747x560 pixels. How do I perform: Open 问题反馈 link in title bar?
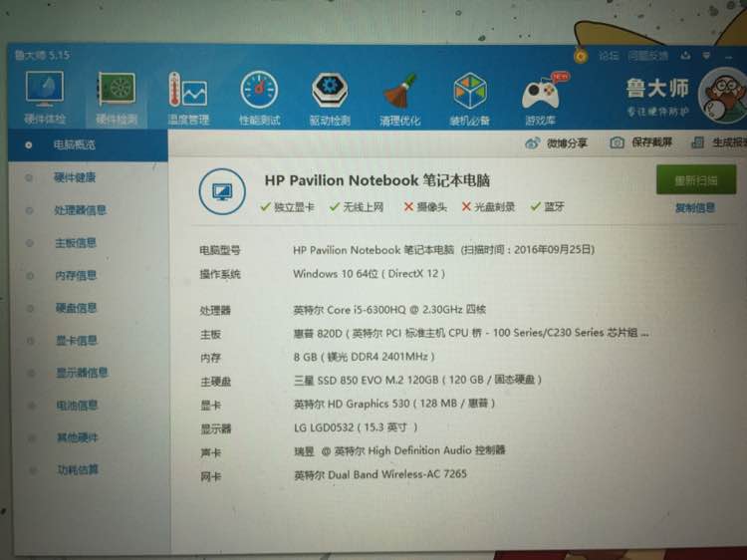point(648,56)
